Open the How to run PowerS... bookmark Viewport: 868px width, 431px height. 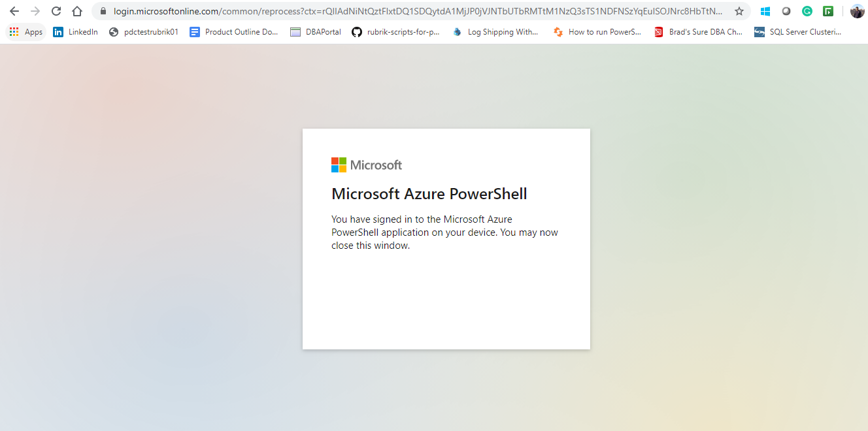point(597,32)
